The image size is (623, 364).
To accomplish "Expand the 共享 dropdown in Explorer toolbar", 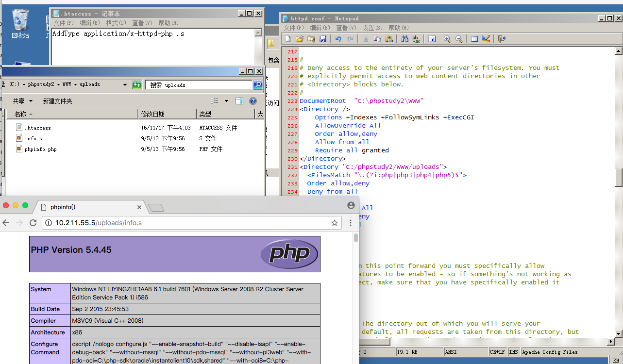I will pos(31,101).
